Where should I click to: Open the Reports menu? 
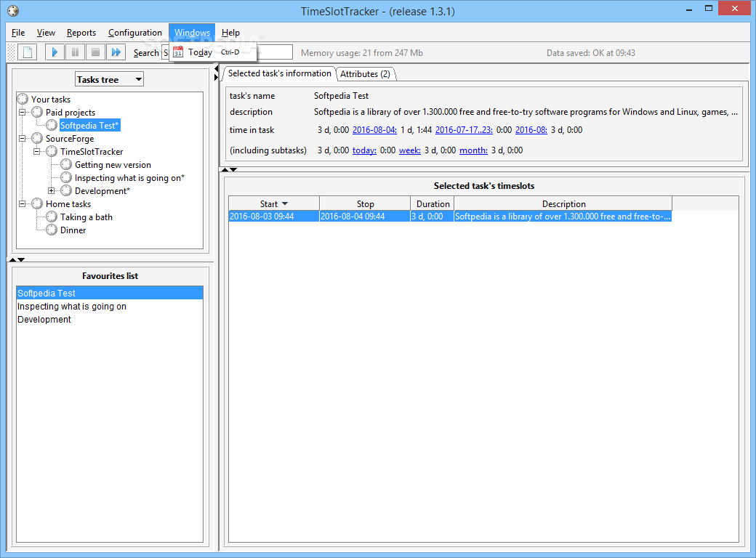[x=81, y=32]
